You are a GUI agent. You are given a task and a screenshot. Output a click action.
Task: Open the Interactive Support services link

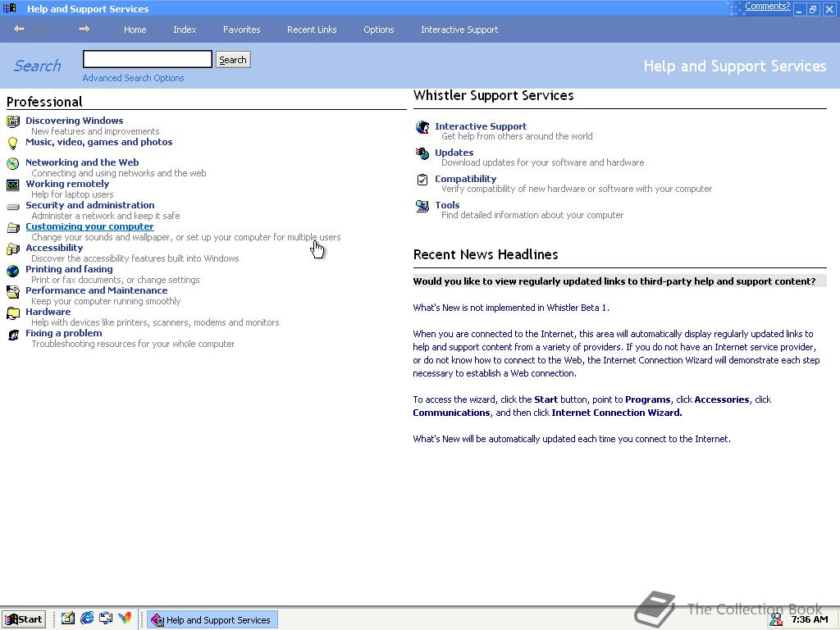point(481,126)
